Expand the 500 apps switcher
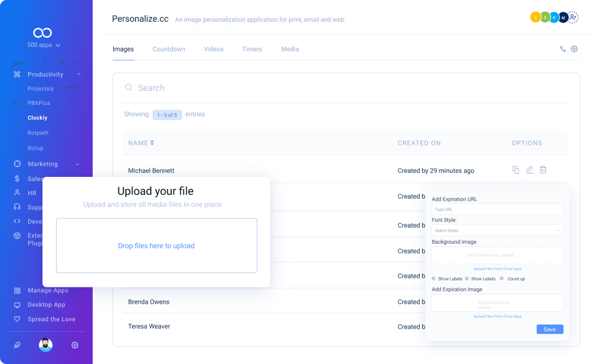The height and width of the screenshot is (364, 605). pyautogui.click(x=44, y=45)
